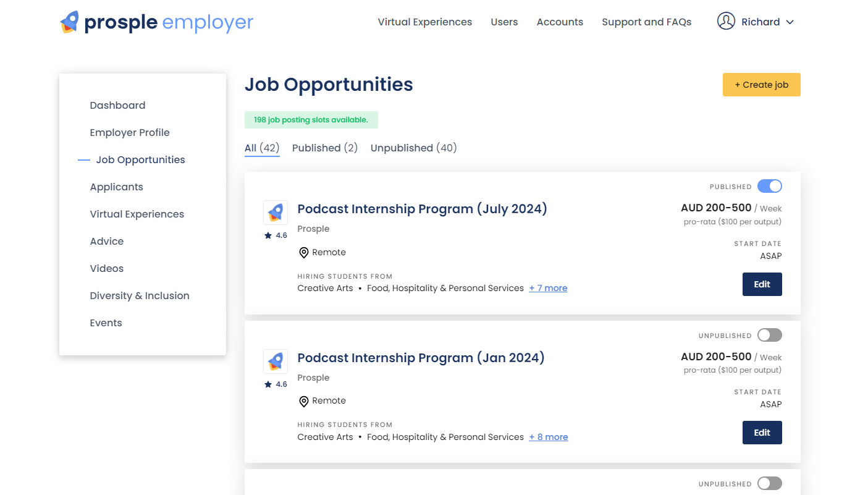Viewport: 868px width, 495px height.
Task: Click the Prosple logo thumbnail on the Jan 2024 job
Action: 276,361
